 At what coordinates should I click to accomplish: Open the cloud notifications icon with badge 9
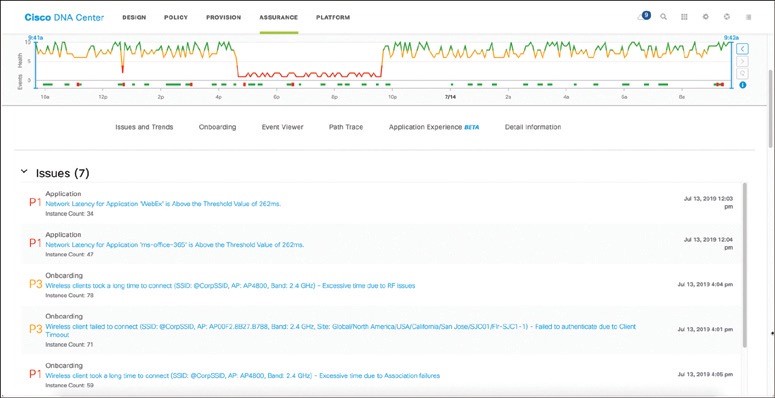point(644,16)
